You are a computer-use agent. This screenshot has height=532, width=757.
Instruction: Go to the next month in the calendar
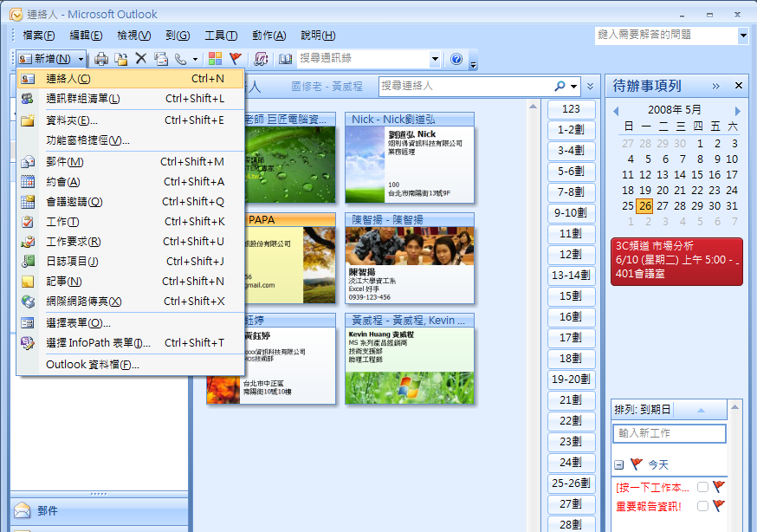click(x=737, y=111)
